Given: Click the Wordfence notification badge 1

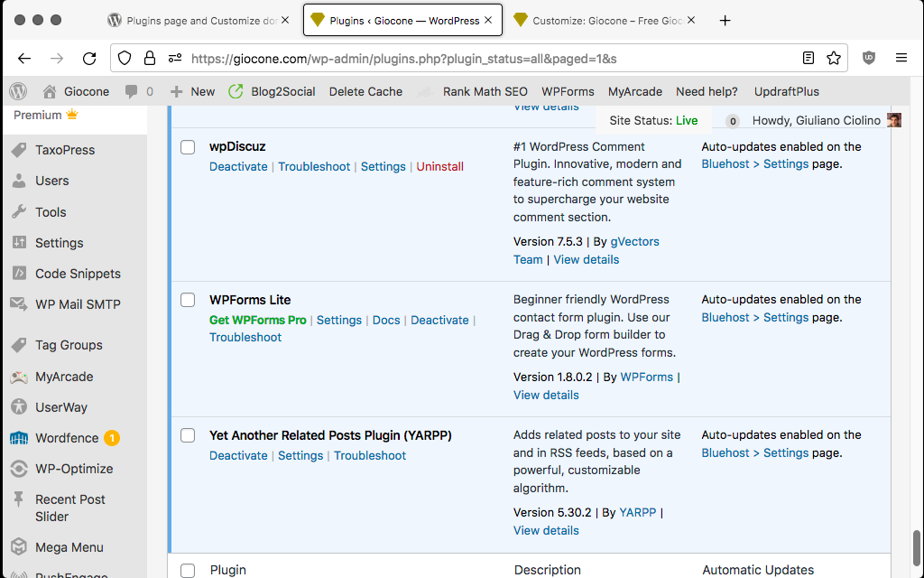Looking at the screenshot, I should click(111, 438).
